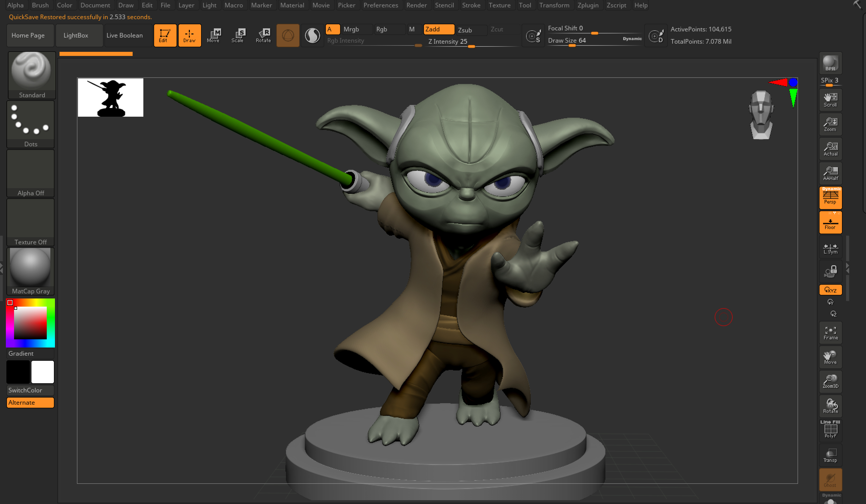
Task: Activate Edit mode button
Action: point(165,35)
